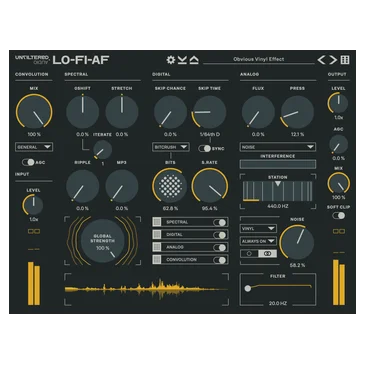Click the 12.1 % press value
The width and height of the screenshot is (365, 365).
click(x=297, y=134)
